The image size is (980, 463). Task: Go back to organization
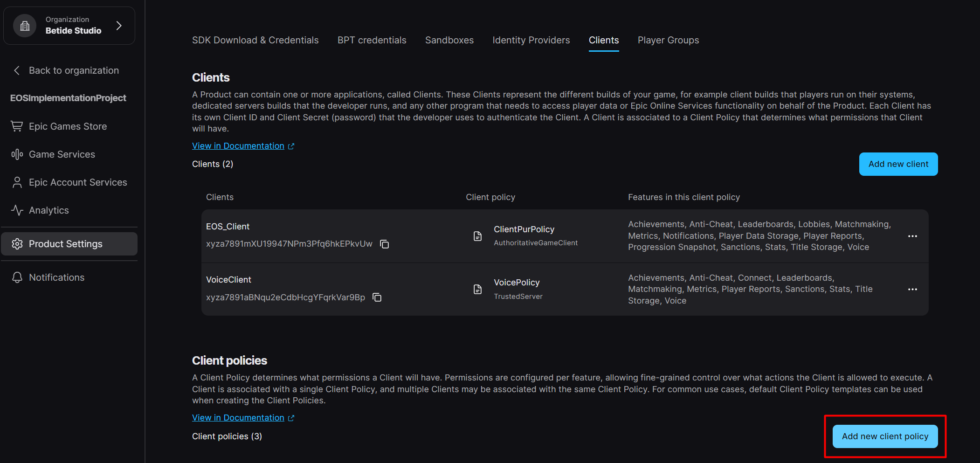[x=73, y=70]
